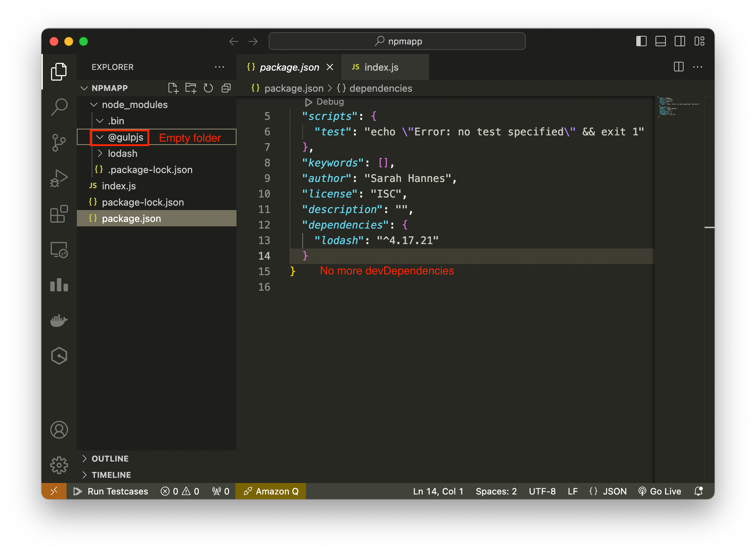Collapse the .bin folder
The height and width of the screenshot is (554, 756).
click(x=100, y=121)
